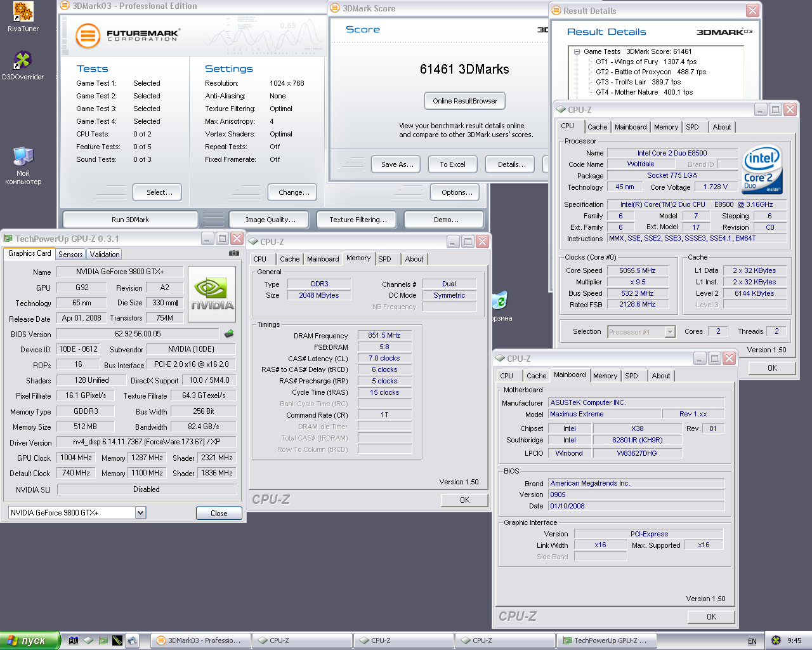Click Save As... in 3DMark Score
This screenshot has height=650, width=812.
(x=397, y=164)
